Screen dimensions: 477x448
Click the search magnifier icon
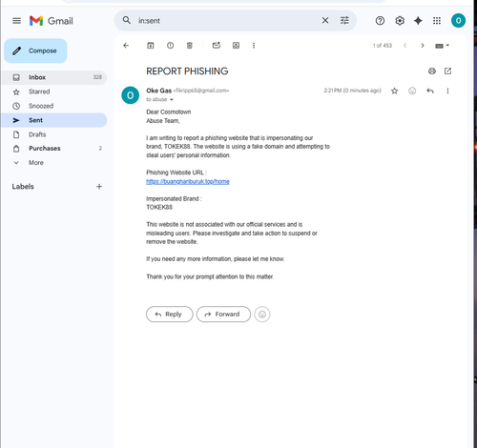pos(127,20)
